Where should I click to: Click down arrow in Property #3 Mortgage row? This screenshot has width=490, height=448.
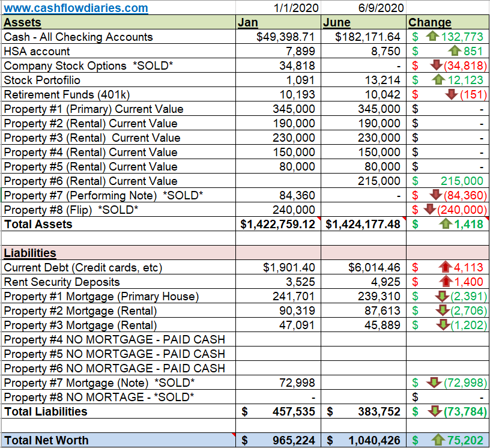click(443, 324)
